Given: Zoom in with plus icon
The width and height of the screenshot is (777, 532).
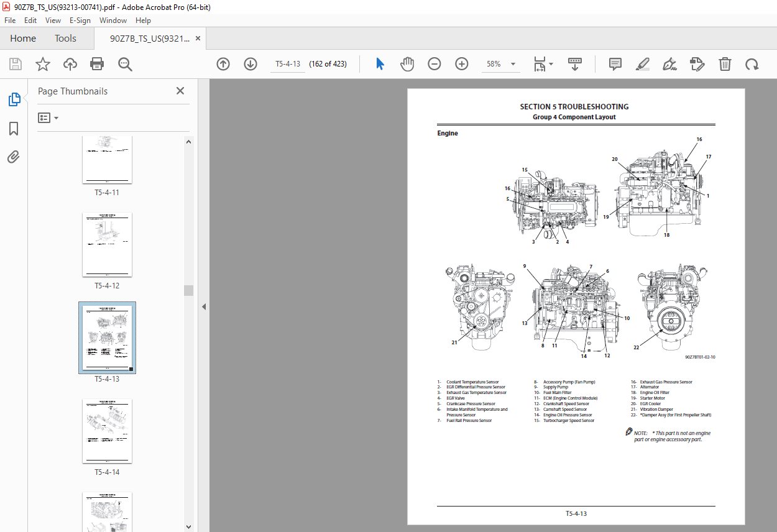Looking at the screenshot, I should [461, 64].
